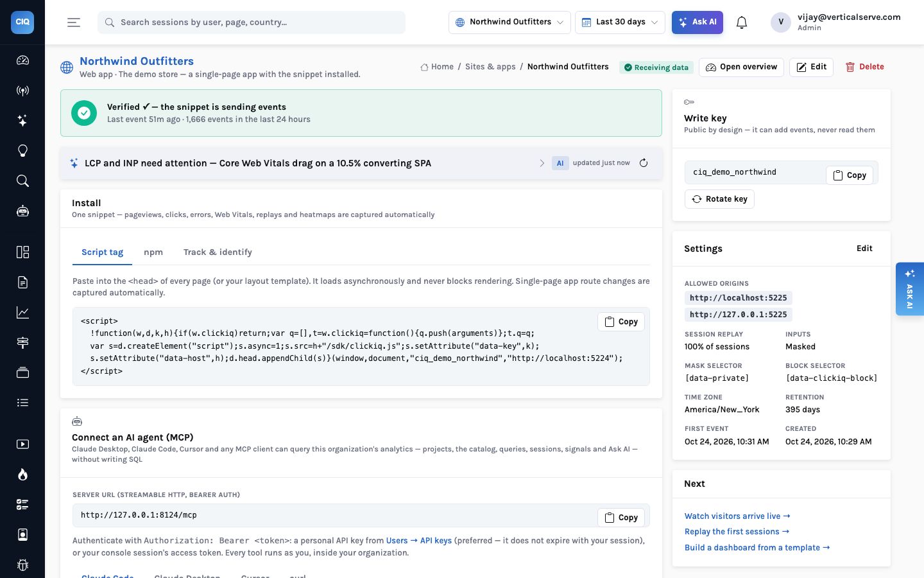
Task: Open the layout dashboards icon in sidebar
Action: 22,252
